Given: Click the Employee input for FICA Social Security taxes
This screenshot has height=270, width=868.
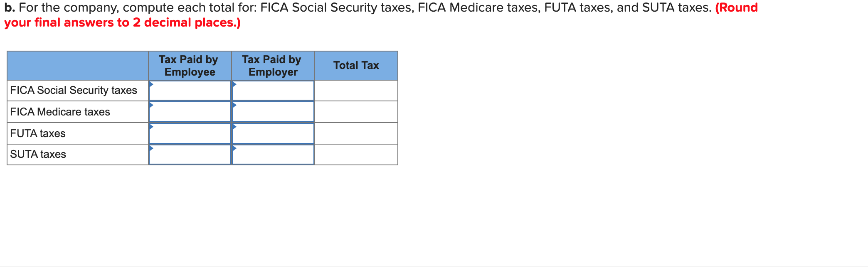Looking at the screenshot, I should 190,91.
